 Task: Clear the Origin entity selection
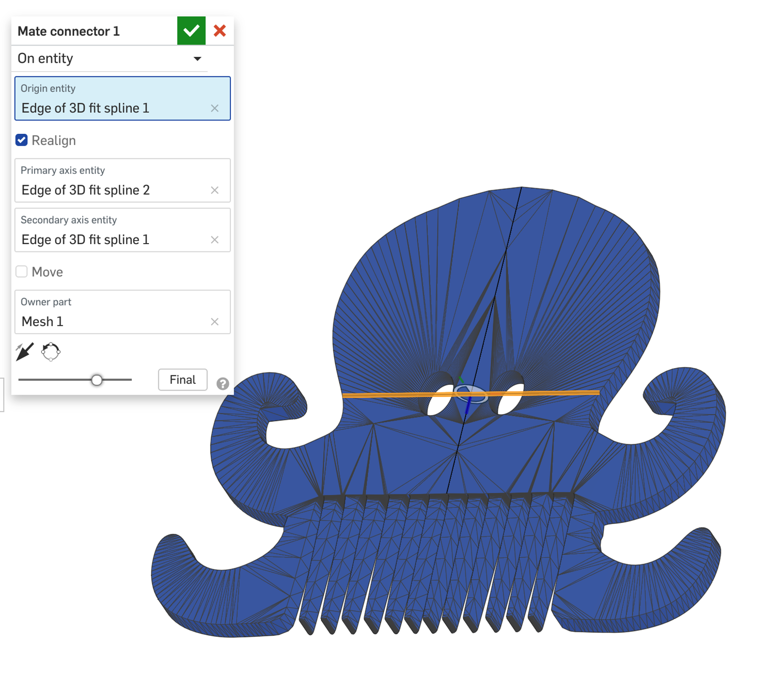coord(215,108)
